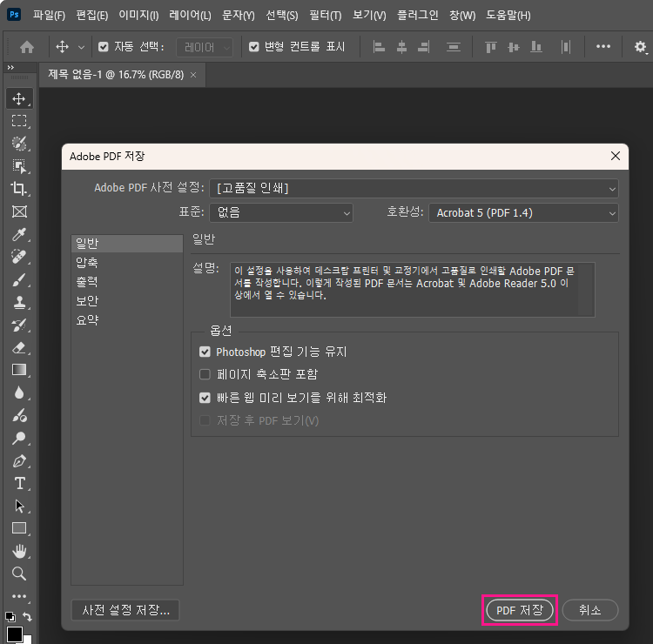Viewport: 653px width, 644px height.
Task: Select the Move tool in toolbar
Action: click(19, 99)
